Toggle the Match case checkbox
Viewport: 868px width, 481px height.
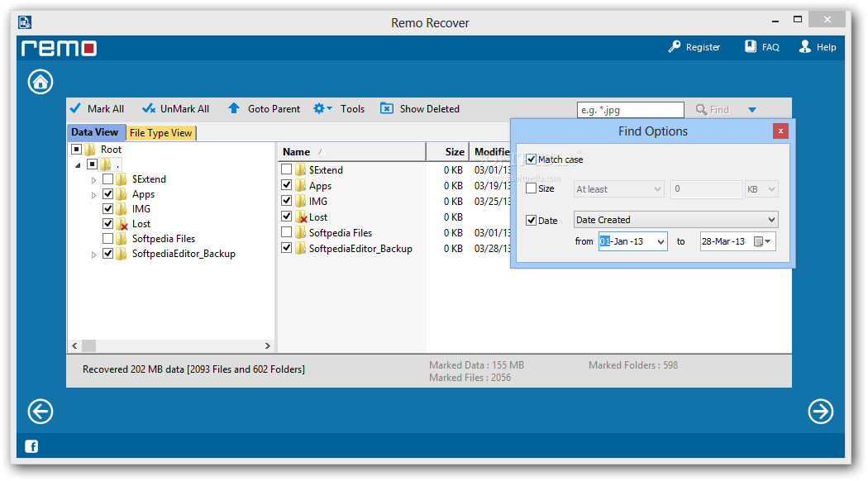click(532, 160)
